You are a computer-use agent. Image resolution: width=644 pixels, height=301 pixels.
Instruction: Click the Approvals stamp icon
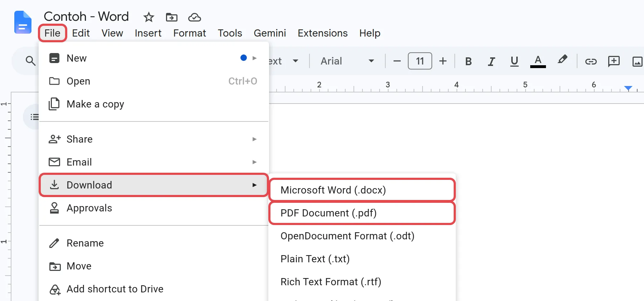click(54, 208)
